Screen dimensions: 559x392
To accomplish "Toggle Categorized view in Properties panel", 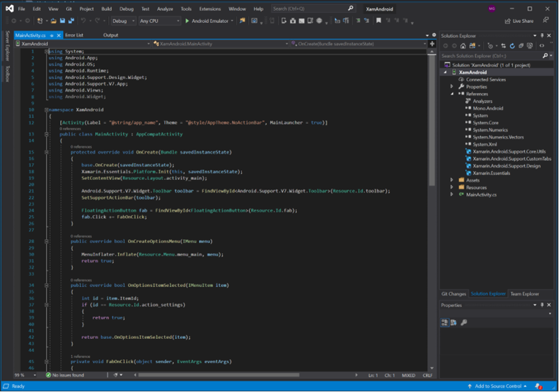I will pyautogui.click(x=445, y=323).
